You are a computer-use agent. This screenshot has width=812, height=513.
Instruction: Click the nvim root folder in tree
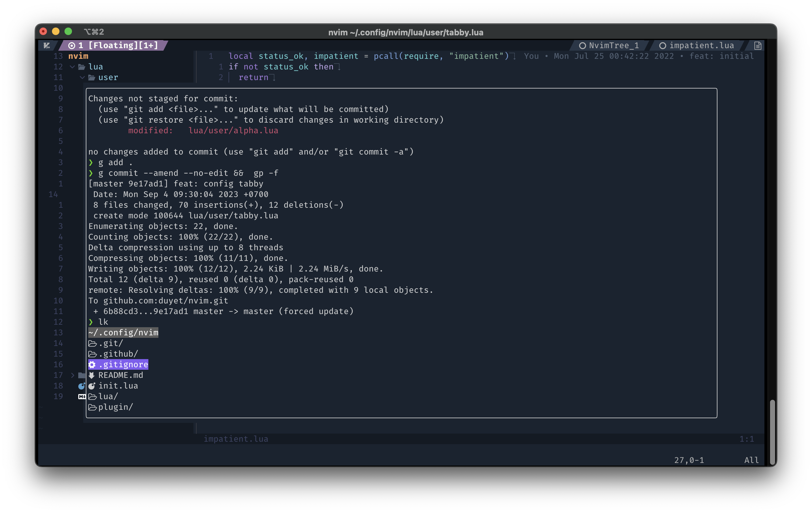pos(78,56)
